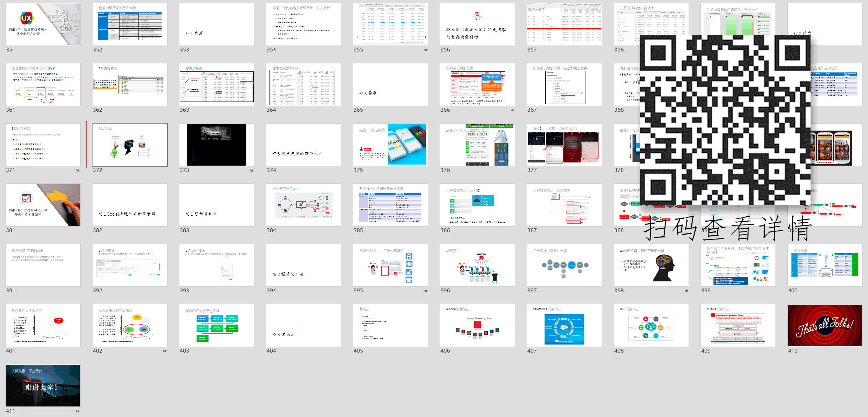Click slide 406 Adobe marketing cloud thumbnail
868x417 pixels.
477,325
